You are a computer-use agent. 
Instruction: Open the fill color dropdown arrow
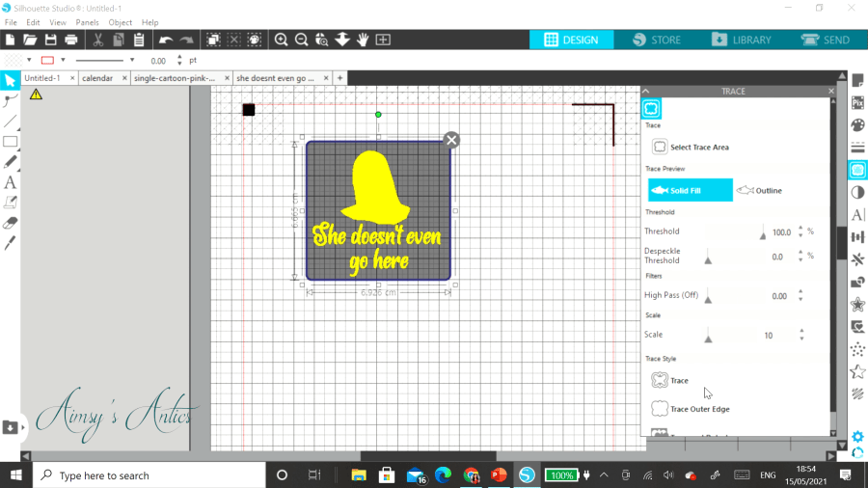tap(29, 60)
